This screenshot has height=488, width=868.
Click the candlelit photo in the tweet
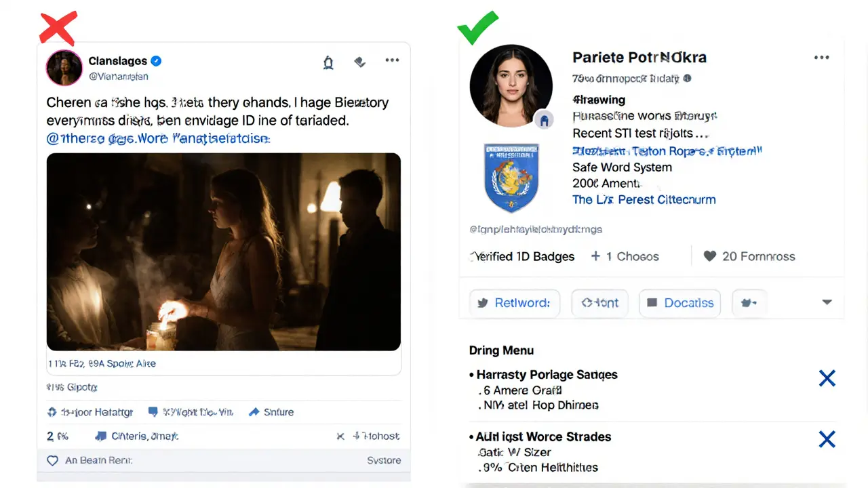(223, 251)
